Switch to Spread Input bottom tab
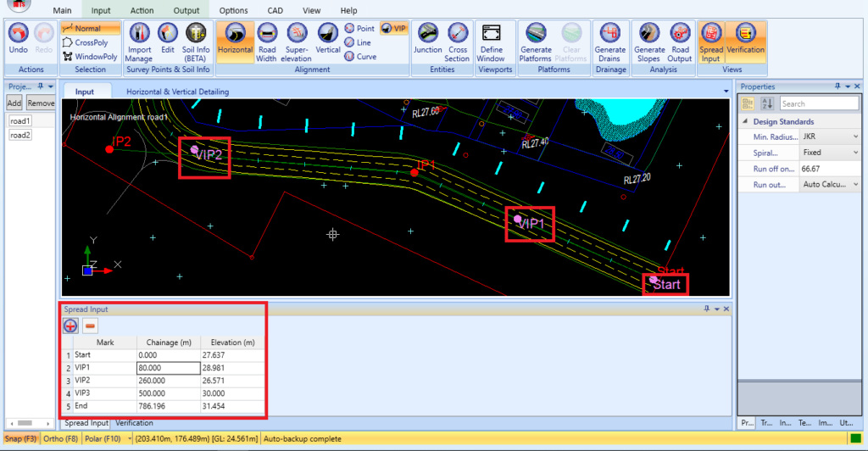This screenshot has height=451, width=868. coord(86,423)
